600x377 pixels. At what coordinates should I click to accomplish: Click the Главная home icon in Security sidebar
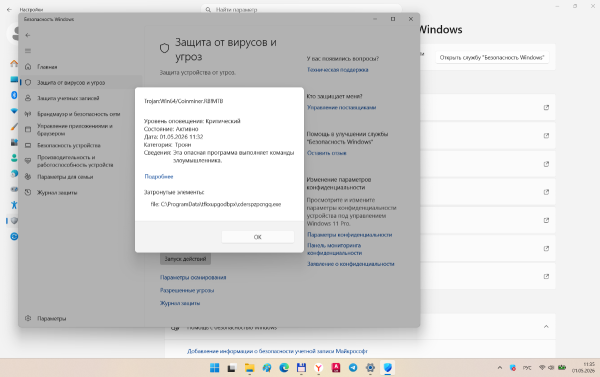click(x=28, y=67)
